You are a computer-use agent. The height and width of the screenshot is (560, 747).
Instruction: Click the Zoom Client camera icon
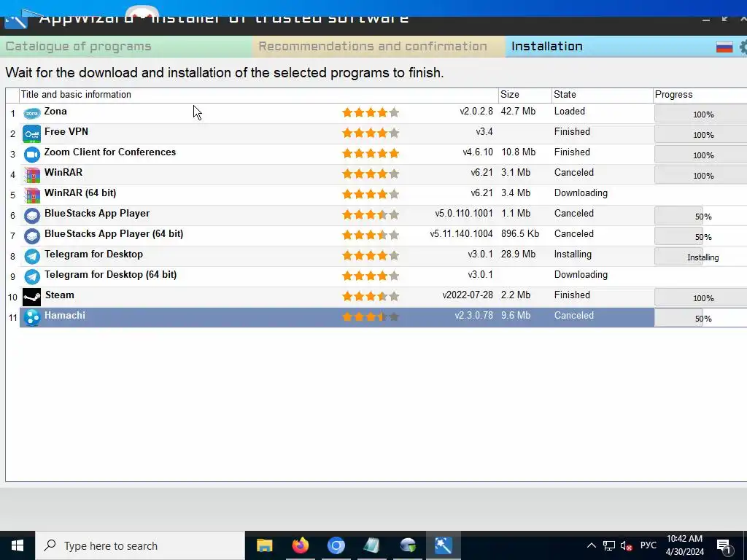click(32, 155)
